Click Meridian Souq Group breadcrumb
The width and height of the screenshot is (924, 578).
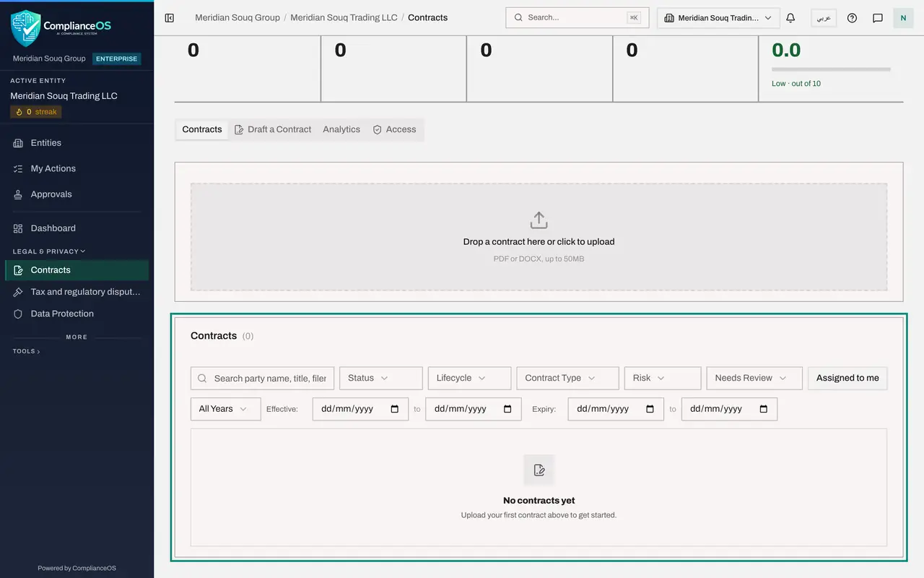click(x=237, y=17)
